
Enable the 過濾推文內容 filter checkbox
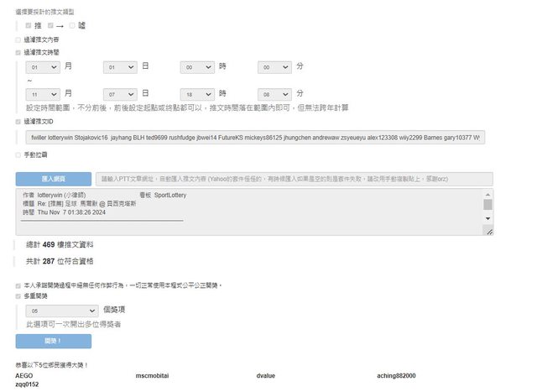(x=18, y=39)
